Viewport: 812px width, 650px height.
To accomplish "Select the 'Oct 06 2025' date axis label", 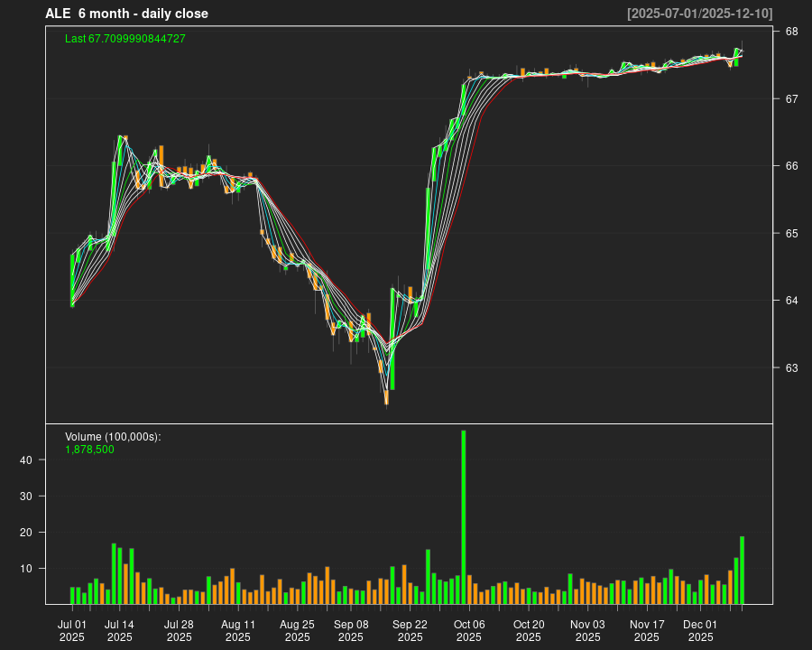I will coord(469,630).
